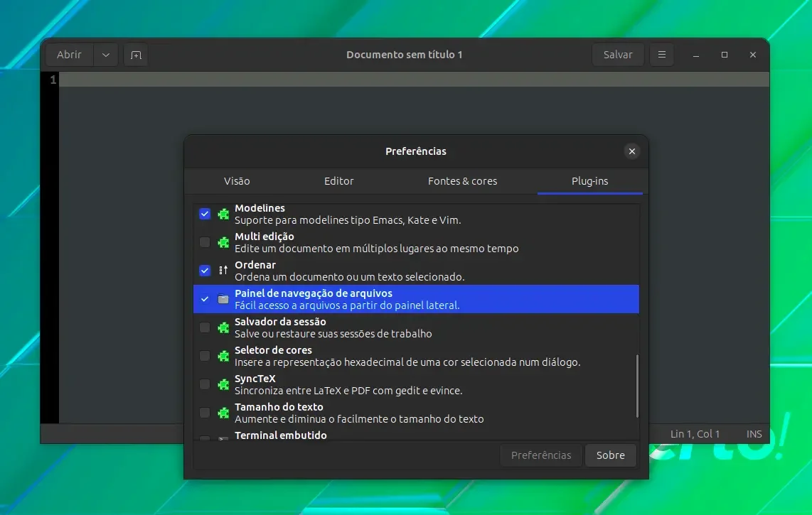Enable the Multi edição checkbox

click(205, 242)
